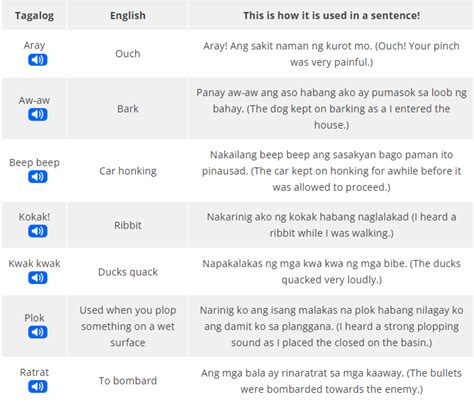
Task: Play audio for the word Aray
Action: pos(38,60)
